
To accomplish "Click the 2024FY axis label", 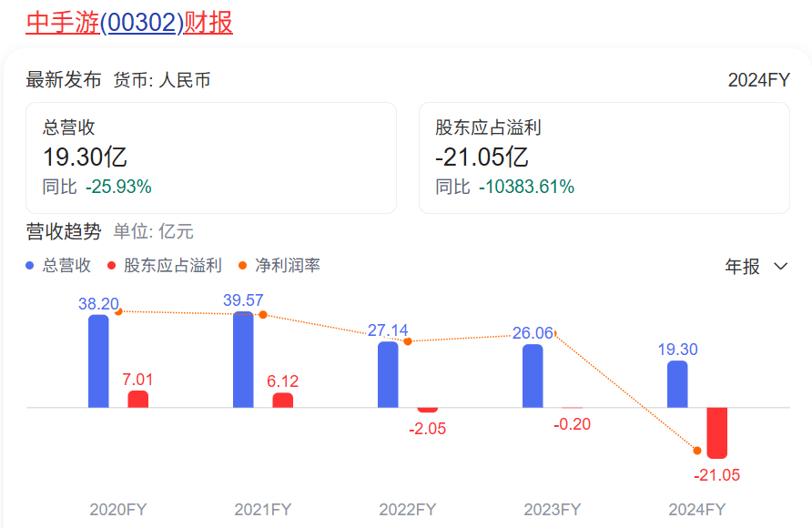I will (697, 510).
